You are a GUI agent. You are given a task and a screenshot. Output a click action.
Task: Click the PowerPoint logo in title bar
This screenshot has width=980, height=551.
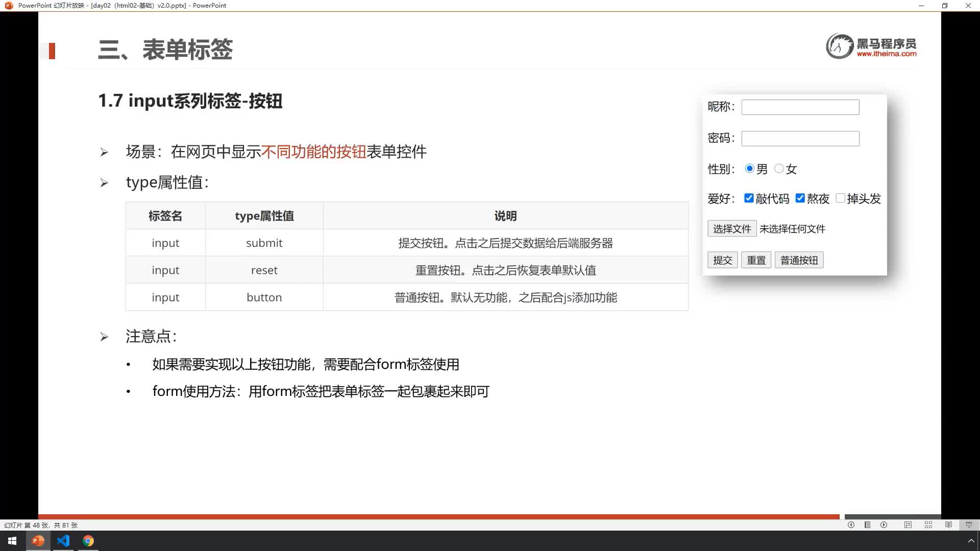9,6
